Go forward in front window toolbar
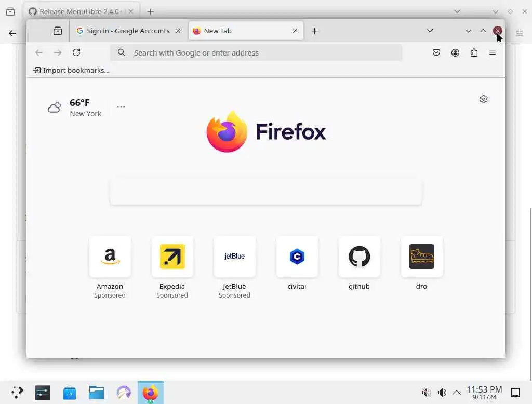532x404 pixels. point(58,52)
